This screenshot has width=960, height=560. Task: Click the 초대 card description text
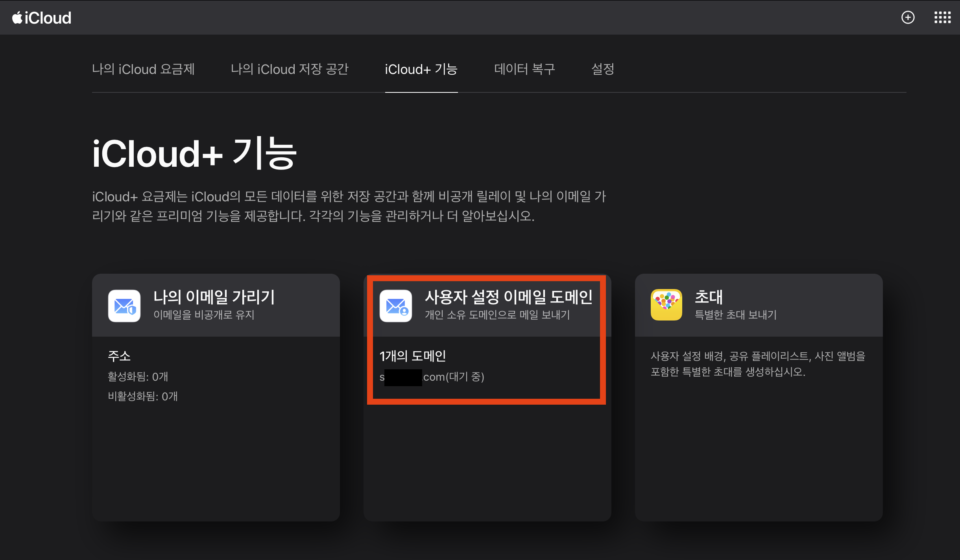[758, 364]
